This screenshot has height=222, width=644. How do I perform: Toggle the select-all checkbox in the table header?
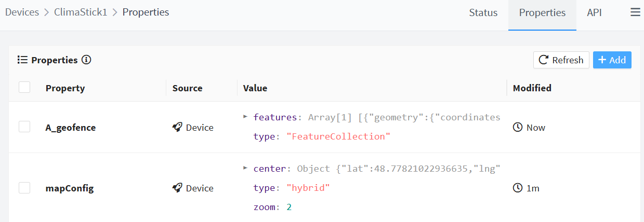coord(24,88)
